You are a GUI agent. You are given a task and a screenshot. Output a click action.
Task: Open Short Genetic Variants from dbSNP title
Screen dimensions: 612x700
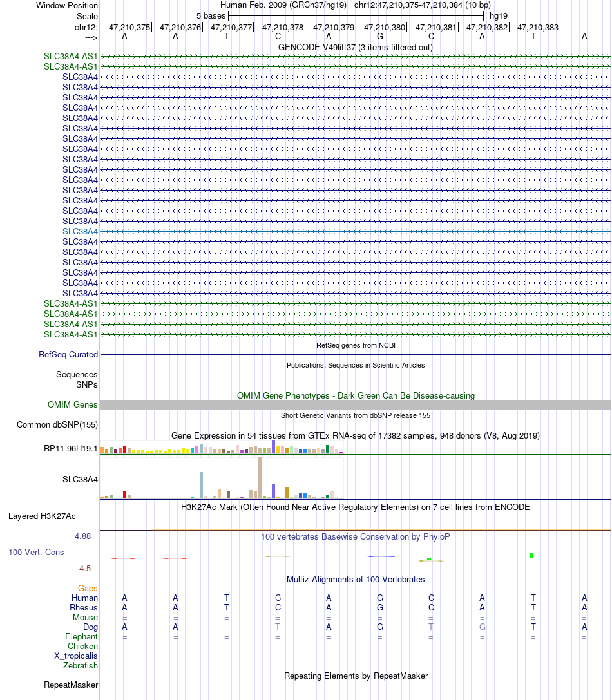pyautogui.click(x=356, y=415)
